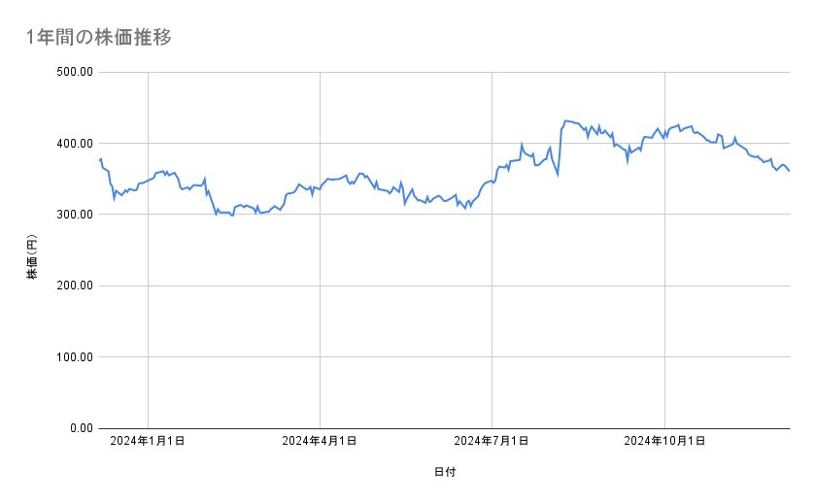Select the 300.00 y-axis label
This screenshot has width=815, height=504.
(x=73, y=215)
